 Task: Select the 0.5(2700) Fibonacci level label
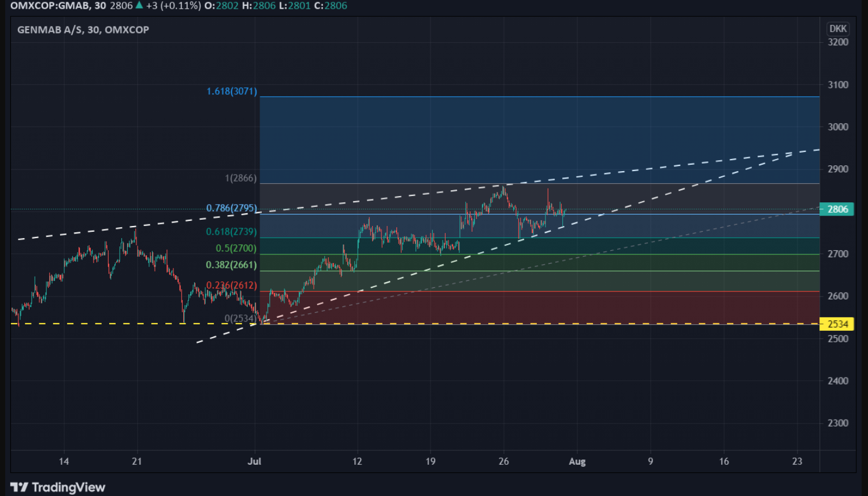click(236, 248)
